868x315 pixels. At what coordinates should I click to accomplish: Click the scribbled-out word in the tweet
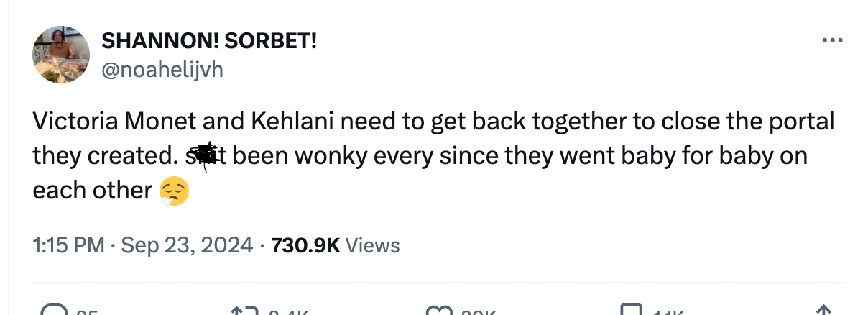point(204,156)
